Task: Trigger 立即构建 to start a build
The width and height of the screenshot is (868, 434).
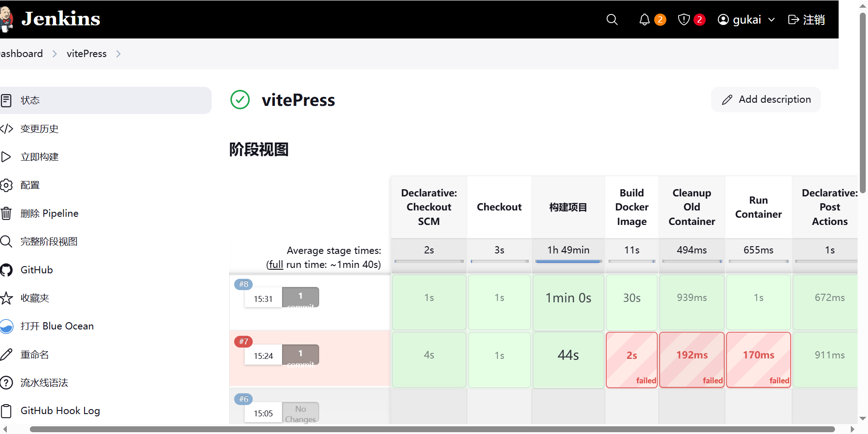Action: 40,157
